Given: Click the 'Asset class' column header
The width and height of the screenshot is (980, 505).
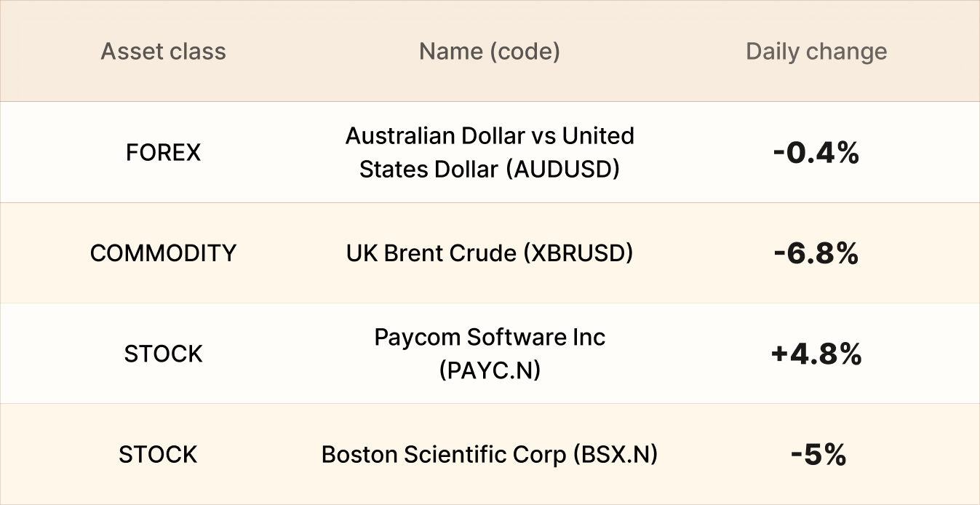Looking at the screenshot, I should tap(163, 52).
